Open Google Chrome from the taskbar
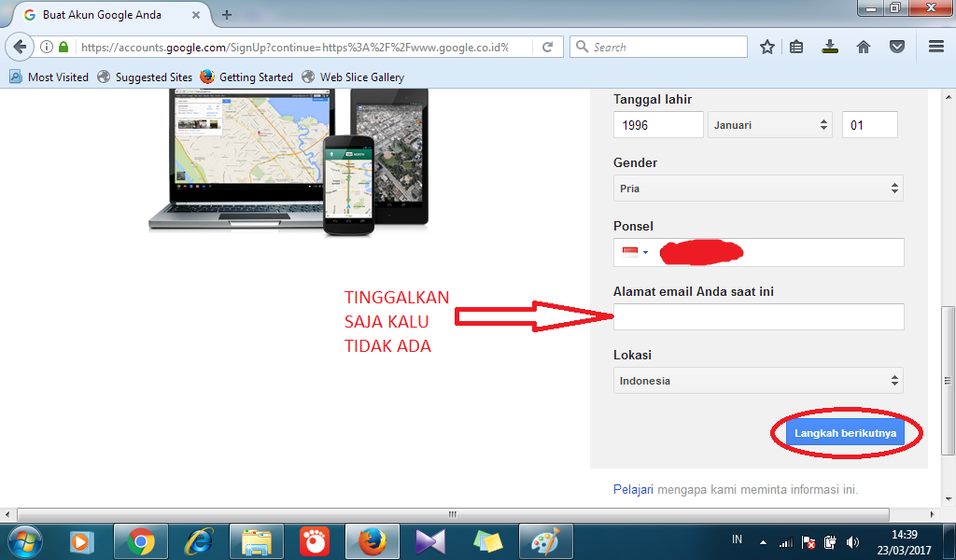Image resolution: width=956 pixels, height=560 pixels. coord(141,541)
